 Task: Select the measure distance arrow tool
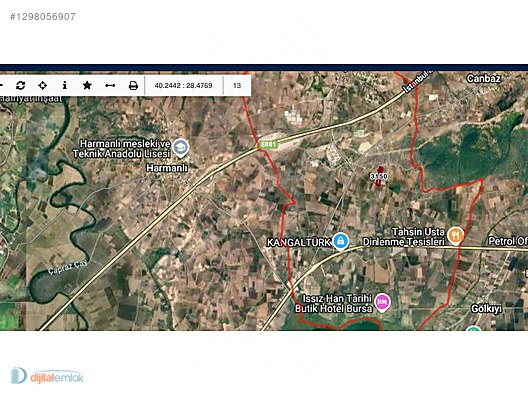[x=110, y=86]
